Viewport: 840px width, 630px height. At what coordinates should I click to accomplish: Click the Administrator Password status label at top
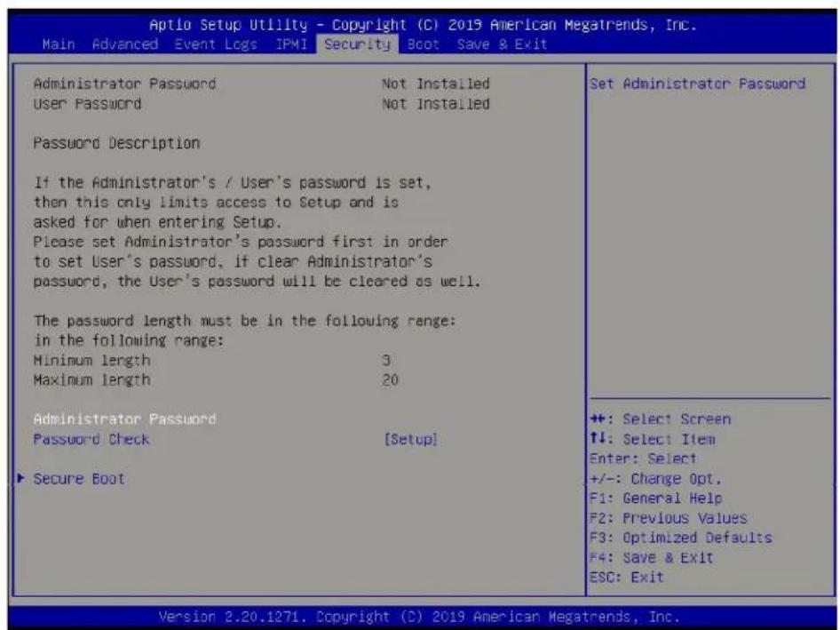124,84
